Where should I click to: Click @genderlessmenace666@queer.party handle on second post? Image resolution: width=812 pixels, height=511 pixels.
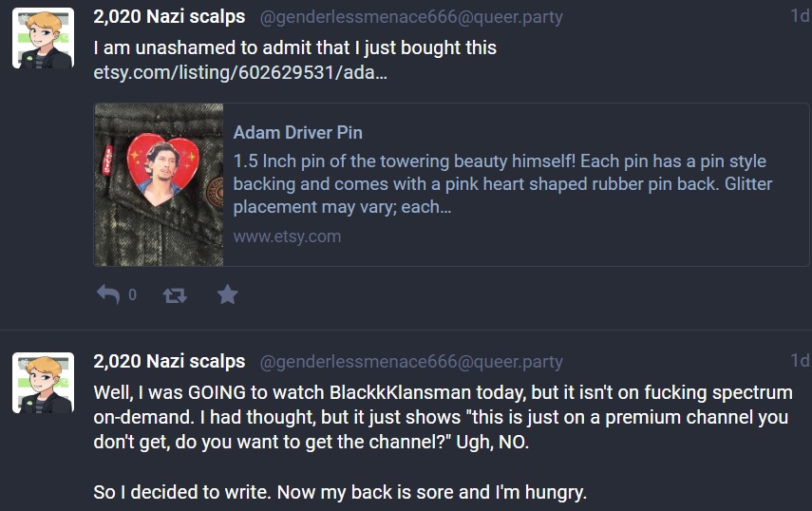coord(411,362)
